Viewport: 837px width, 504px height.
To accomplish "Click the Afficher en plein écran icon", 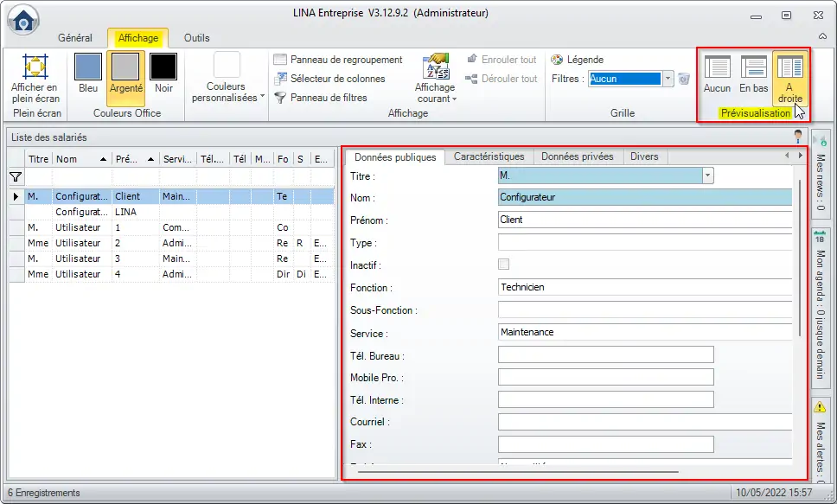I will (x=35, y=67).
